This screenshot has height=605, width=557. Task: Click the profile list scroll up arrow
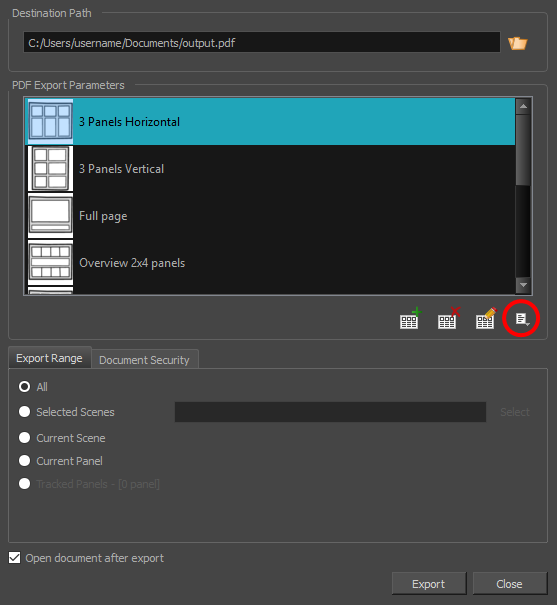click(x=523, y=106)
